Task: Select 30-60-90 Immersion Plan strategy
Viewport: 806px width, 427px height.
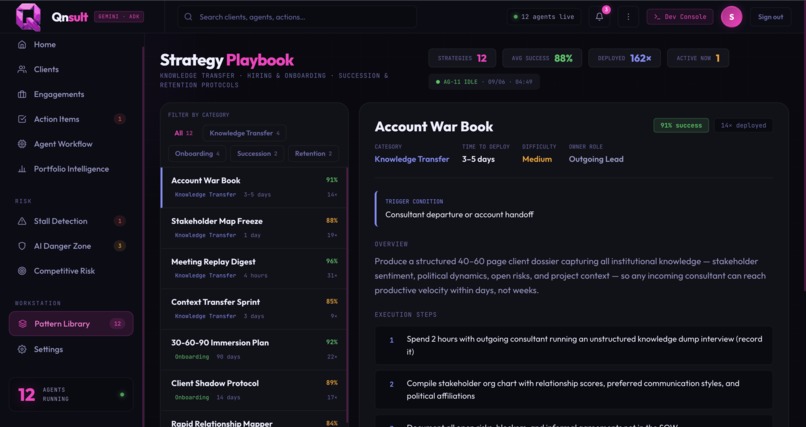Action: coord(254,349)
